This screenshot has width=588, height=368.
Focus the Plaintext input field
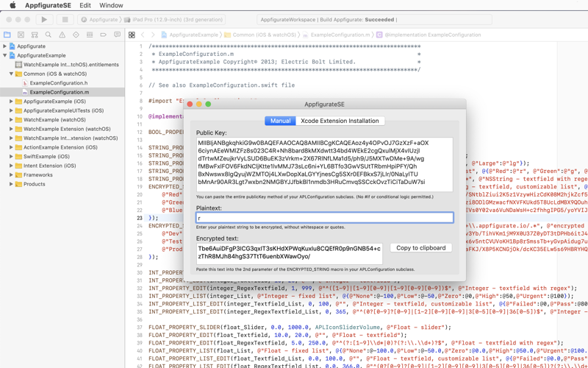(x=324, y=218)
